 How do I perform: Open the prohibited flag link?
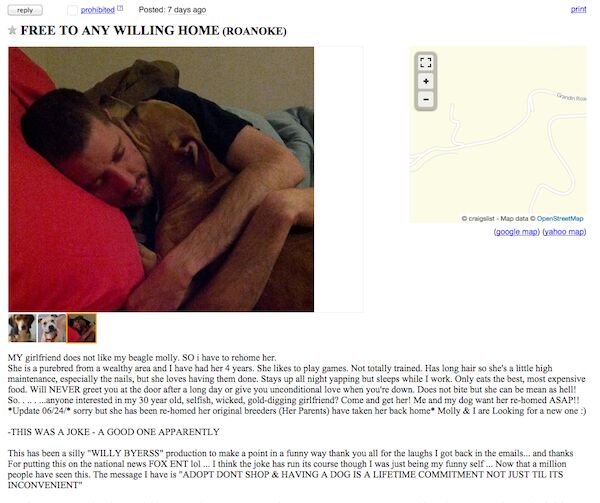pos(98,10)
